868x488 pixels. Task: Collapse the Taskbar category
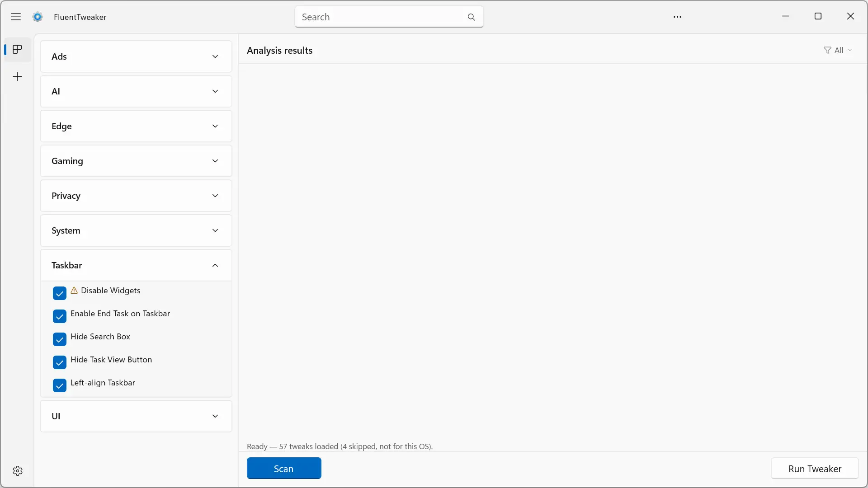(x=136, y=265)
